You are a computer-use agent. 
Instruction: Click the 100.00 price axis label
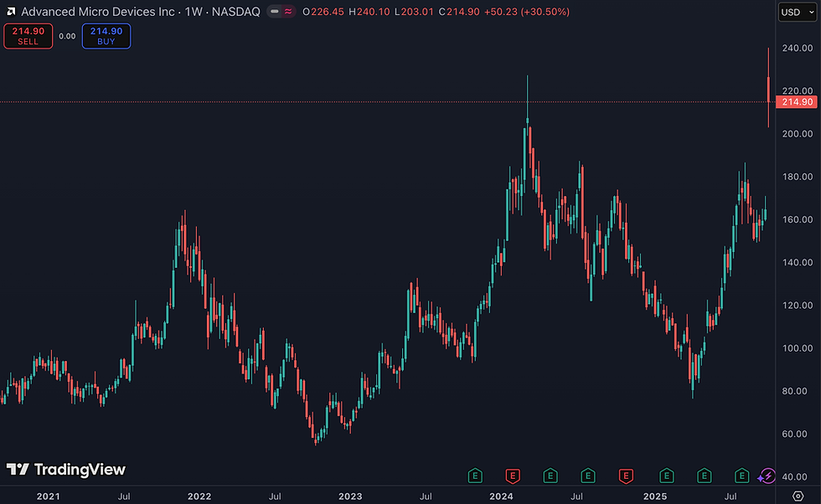click(x=798, y=348)
